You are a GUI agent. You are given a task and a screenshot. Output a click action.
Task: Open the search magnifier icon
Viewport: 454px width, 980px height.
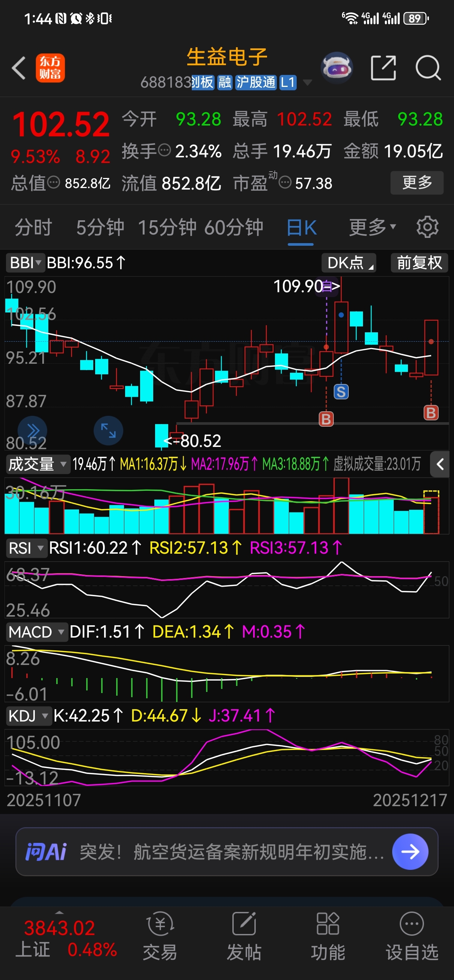click(428, 68)
